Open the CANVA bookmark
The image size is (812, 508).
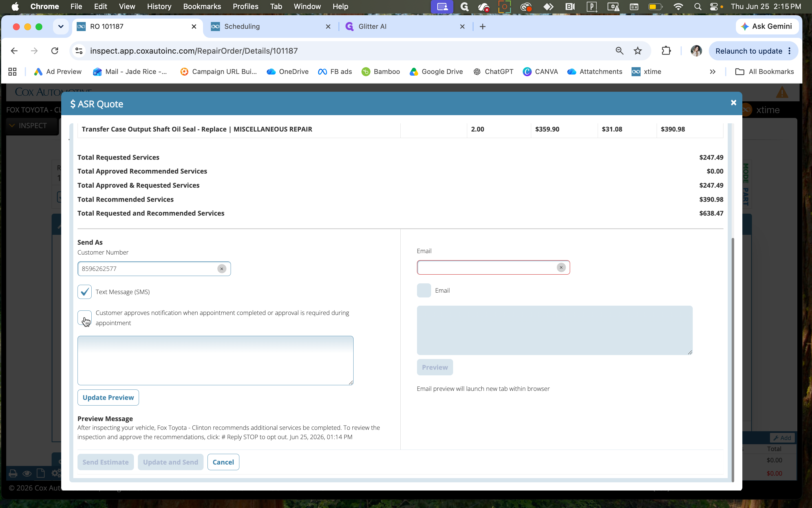tap(540, 72)
